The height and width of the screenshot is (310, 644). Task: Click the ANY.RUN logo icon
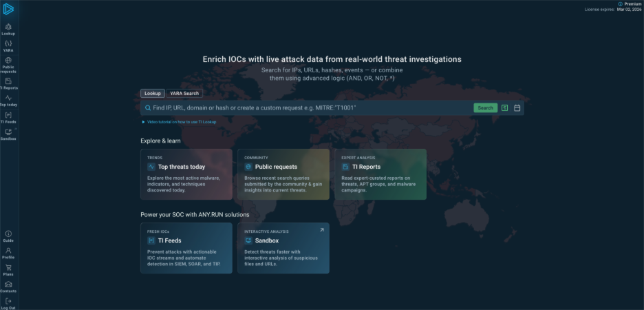8,9
